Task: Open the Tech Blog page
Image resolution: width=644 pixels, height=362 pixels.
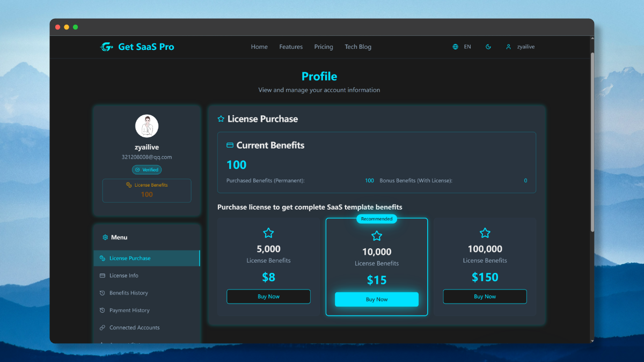Action: pos(357,47)
